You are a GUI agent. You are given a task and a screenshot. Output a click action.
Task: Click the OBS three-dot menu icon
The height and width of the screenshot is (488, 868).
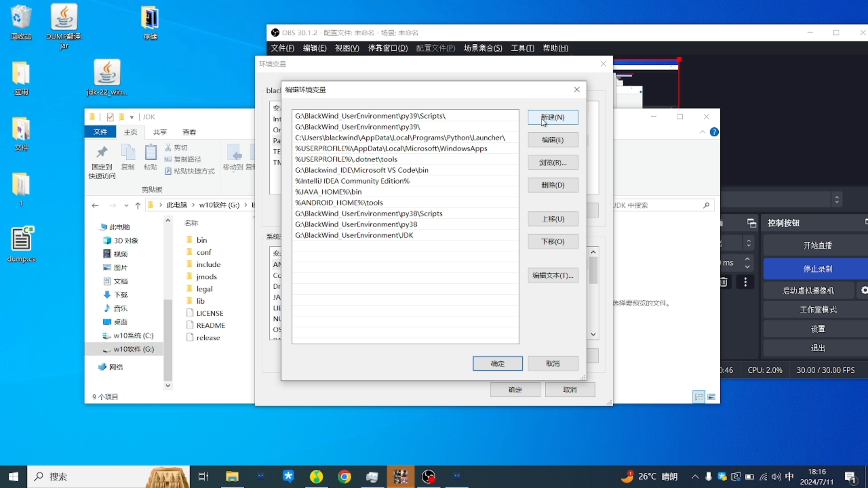(x=745, y=282)
